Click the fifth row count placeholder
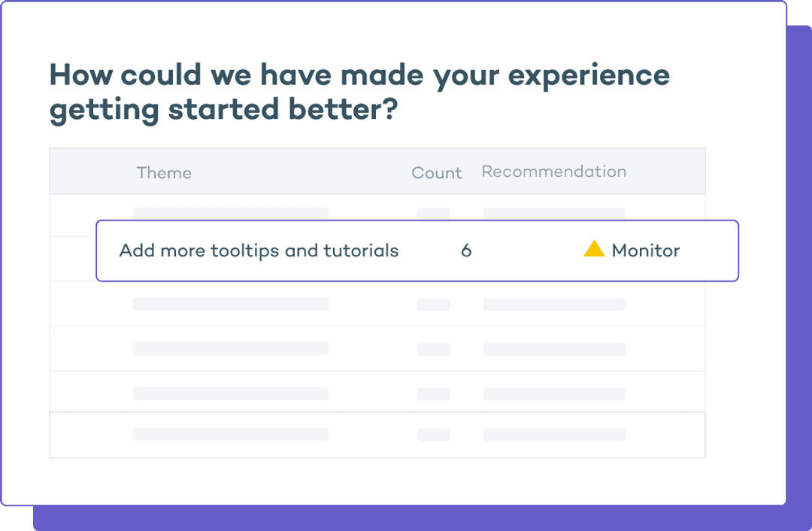 pyautogui.click(x=433, y=393)
